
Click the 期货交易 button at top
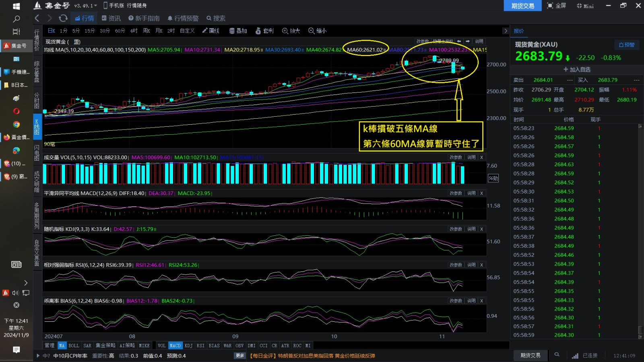[522, 6]
